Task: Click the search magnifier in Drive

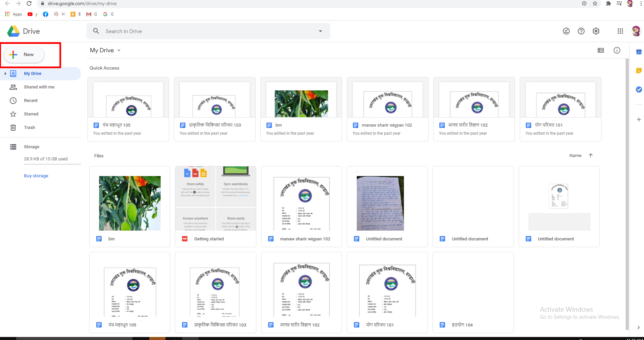Action: (x=96, y=31)
